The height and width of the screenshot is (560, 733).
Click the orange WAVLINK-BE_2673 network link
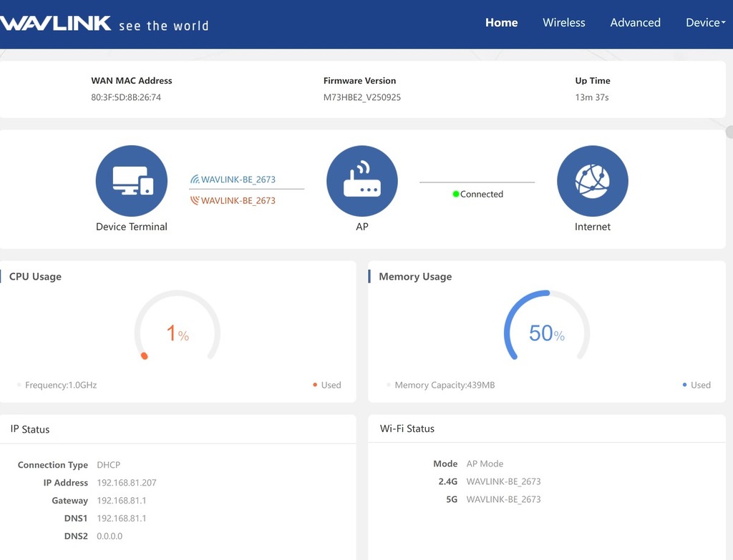click(238, 201)
